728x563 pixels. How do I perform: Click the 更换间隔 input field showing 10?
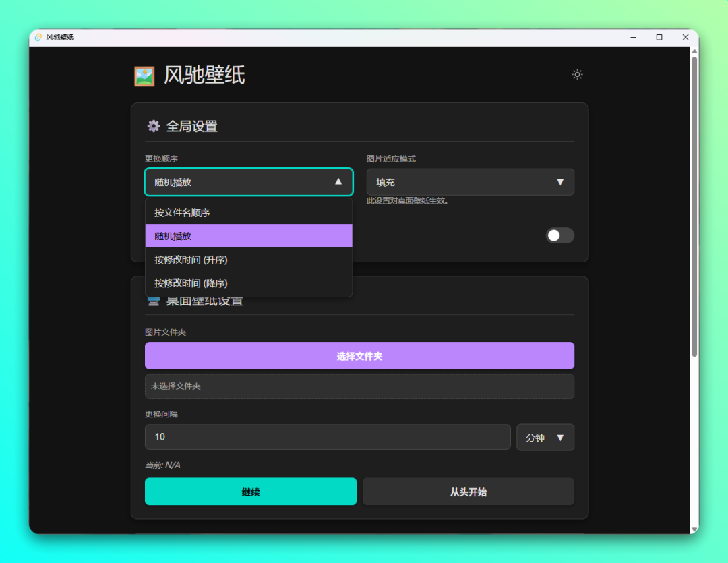pos(328,437)
